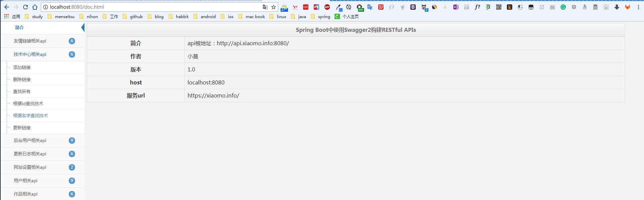This screenshot has height=200, width=644.
Task: Open the translate page icon in address bar
Action: click(265, 7)
